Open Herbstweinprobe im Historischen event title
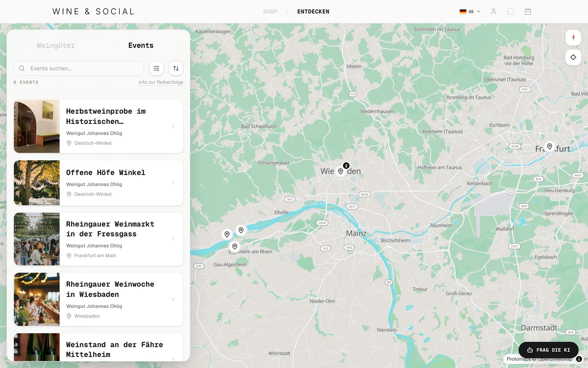 coord(106,116)
